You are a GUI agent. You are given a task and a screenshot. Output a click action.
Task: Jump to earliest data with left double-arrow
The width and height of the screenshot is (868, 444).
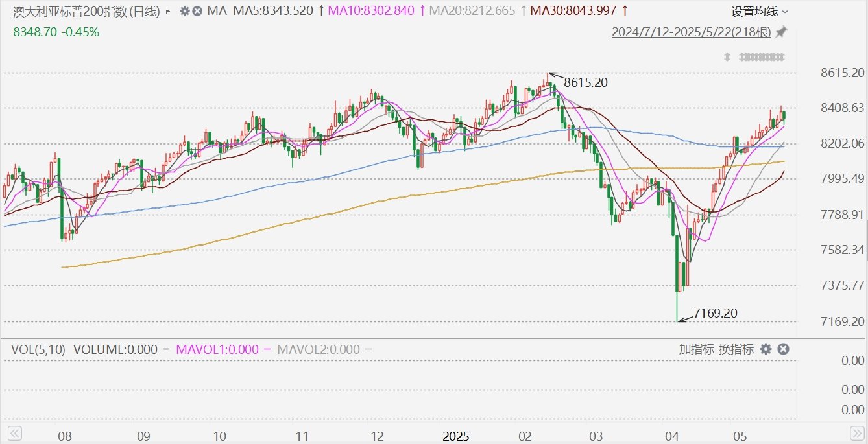coord(14,432)
